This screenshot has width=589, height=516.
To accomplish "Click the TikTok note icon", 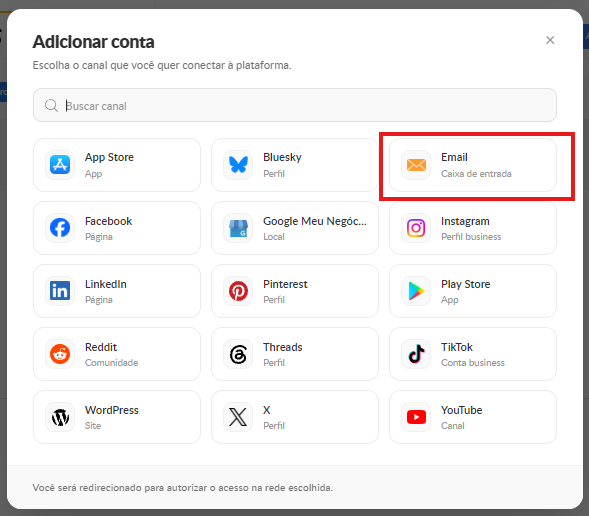I will (416, 354).
